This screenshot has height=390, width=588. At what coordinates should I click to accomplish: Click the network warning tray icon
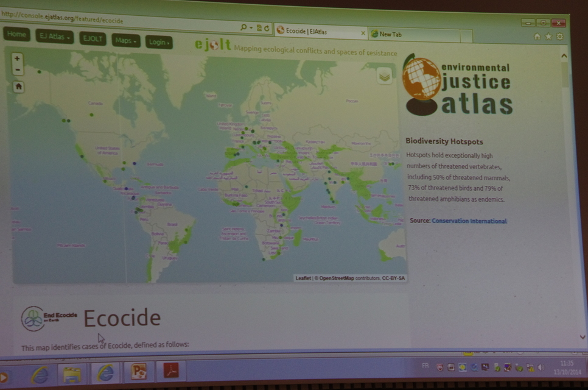[x=530, y=368]
